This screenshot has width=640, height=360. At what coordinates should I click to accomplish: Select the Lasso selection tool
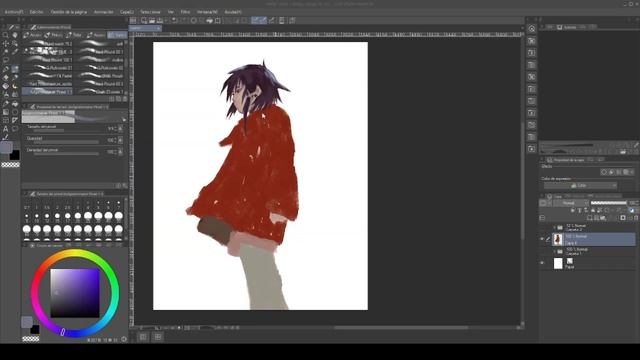(x=5, y=60)
